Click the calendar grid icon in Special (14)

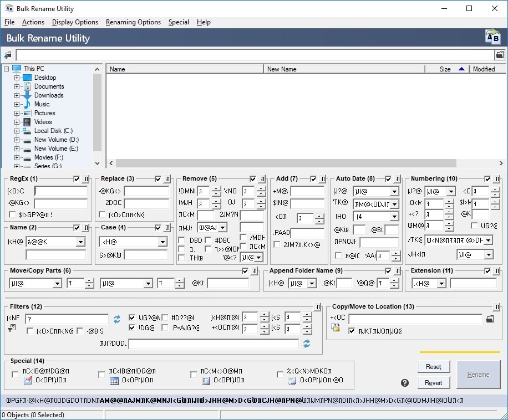(114, 381)
